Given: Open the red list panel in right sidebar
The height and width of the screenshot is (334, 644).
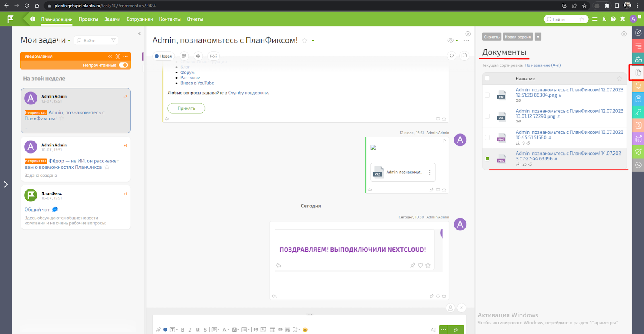Looking at the screenshot, I should pos(638,46).
